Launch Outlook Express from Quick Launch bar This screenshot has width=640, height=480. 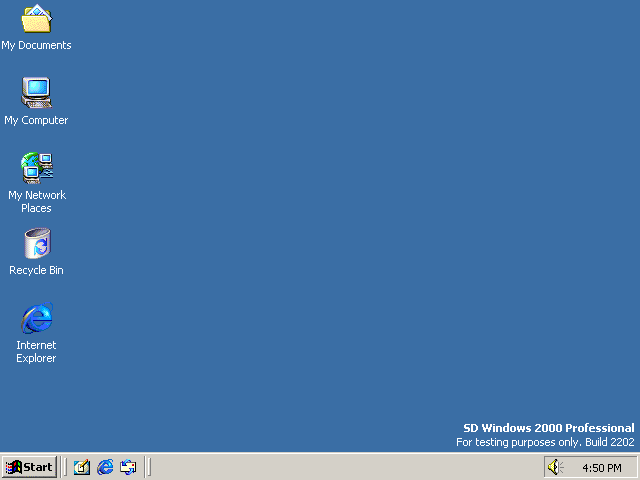[128, 467]
